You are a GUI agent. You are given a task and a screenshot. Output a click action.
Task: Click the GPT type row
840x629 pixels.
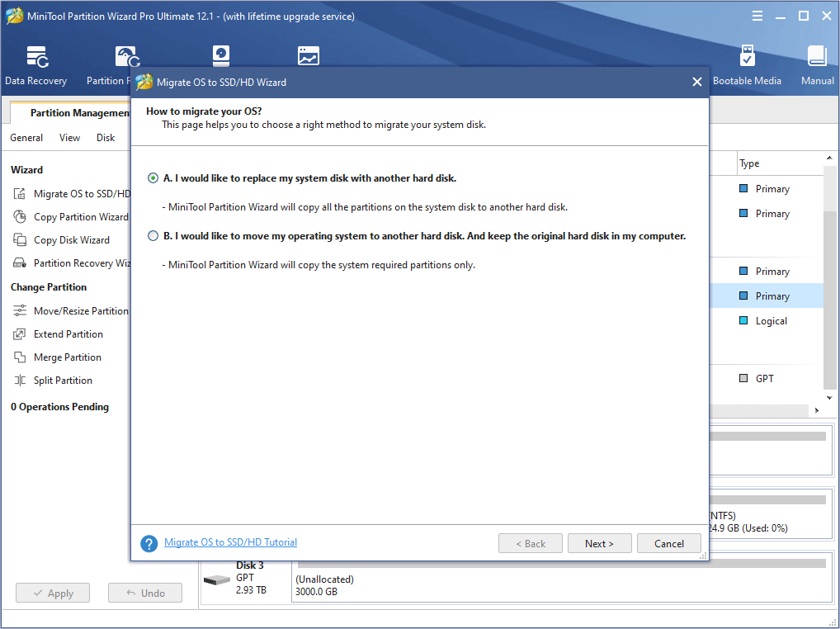[x=767, y=378]
